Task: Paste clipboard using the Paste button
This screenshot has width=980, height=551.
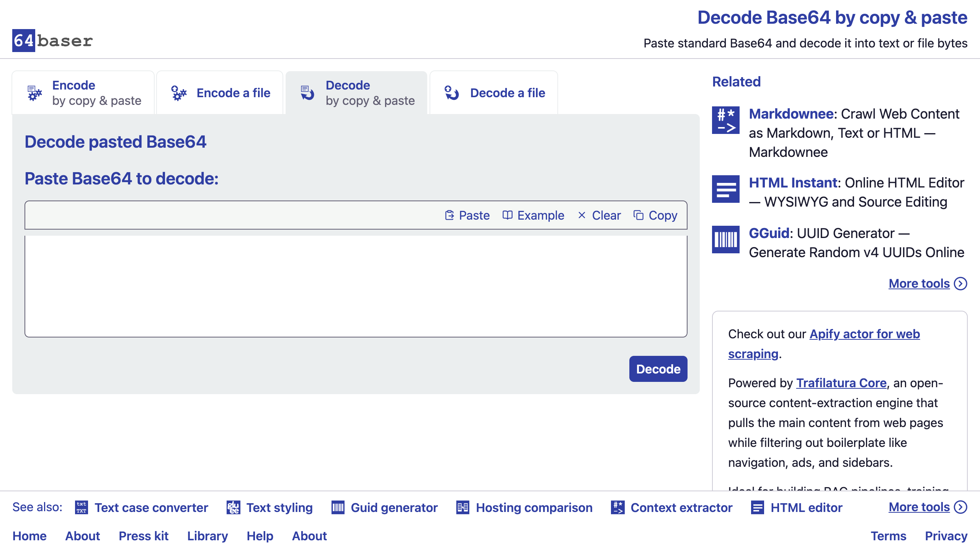Action: coord(467,215)
